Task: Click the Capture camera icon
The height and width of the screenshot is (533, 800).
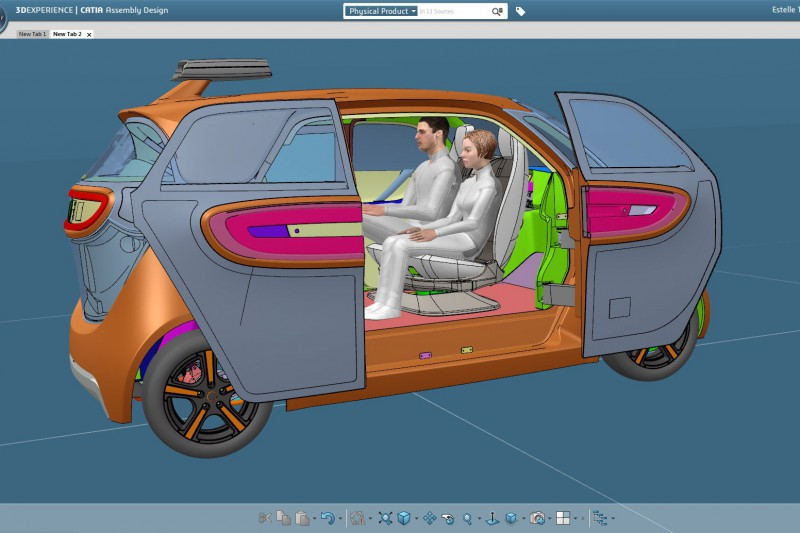Action: [537, 518]
